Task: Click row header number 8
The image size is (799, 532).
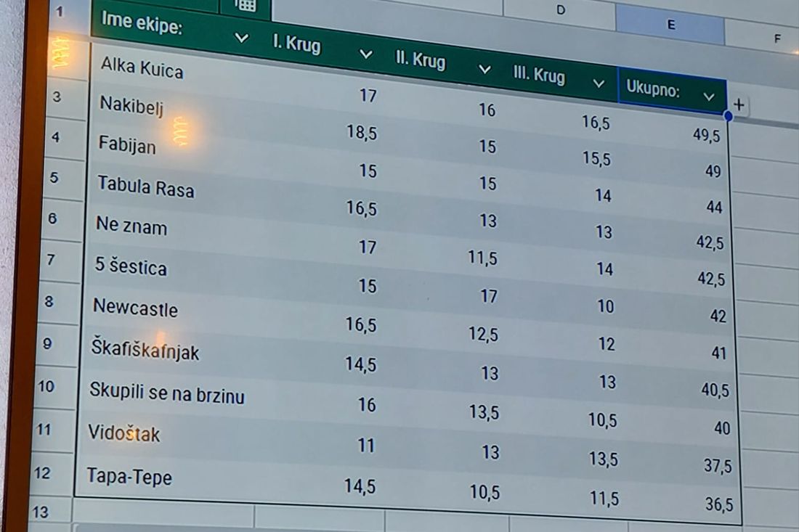Action: (x=49, y=301)
